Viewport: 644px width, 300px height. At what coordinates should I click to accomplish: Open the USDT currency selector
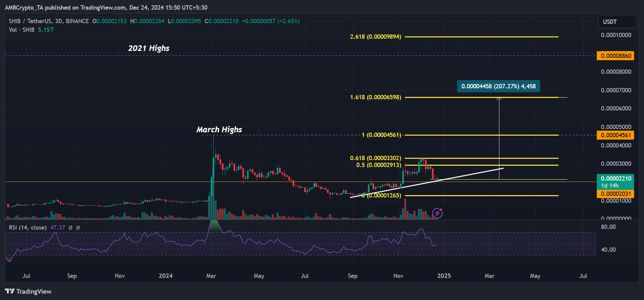[617, 22]
